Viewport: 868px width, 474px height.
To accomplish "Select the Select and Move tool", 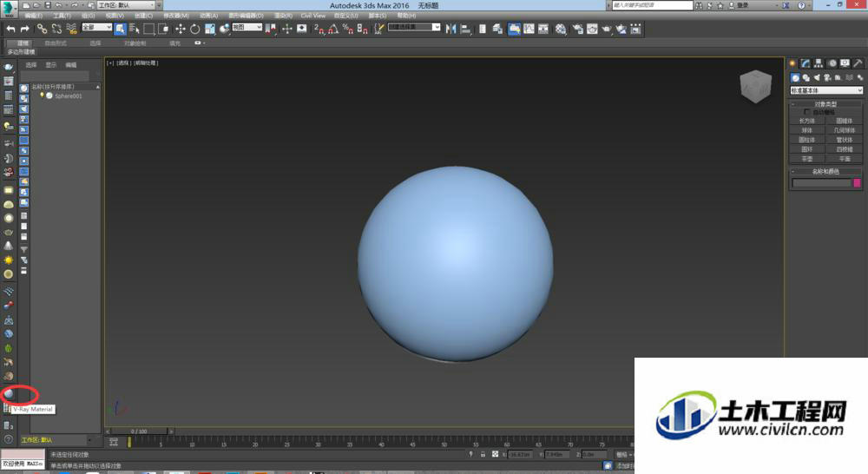I will point(181,29).
